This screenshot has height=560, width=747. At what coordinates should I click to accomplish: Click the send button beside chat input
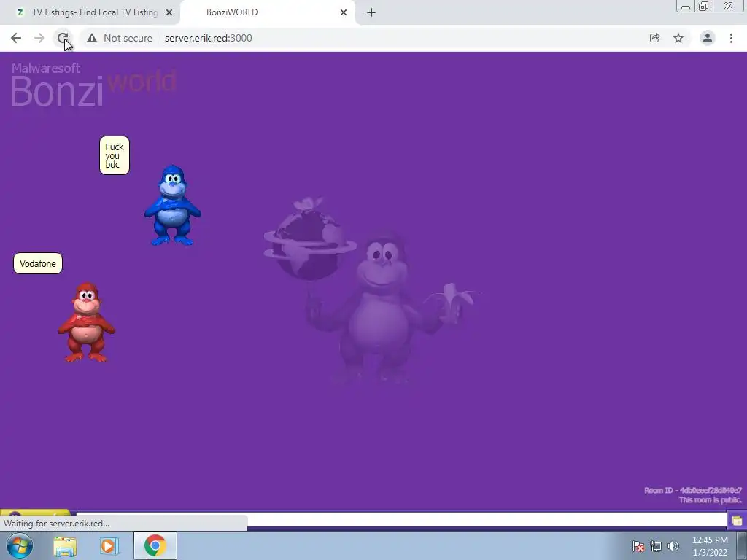[x=737, y=520]
